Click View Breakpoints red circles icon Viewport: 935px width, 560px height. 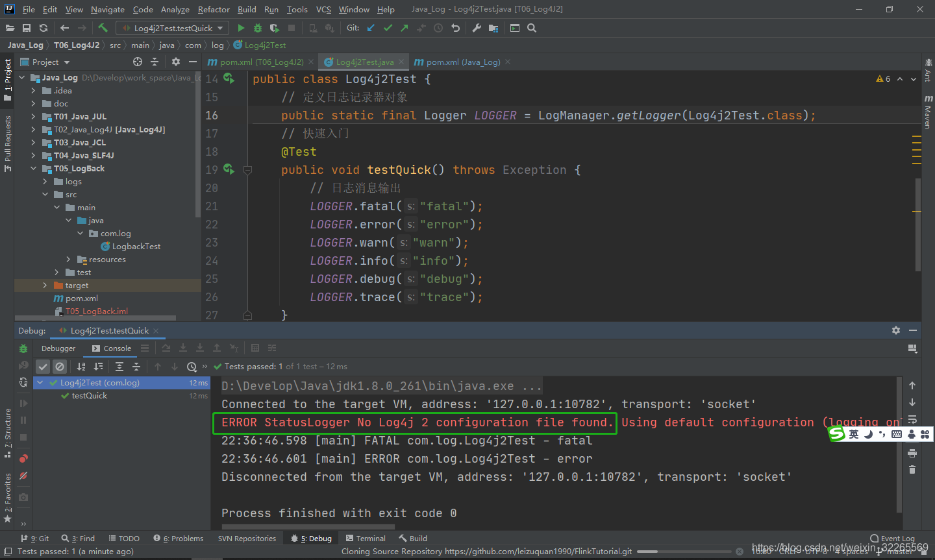[23, 458]
